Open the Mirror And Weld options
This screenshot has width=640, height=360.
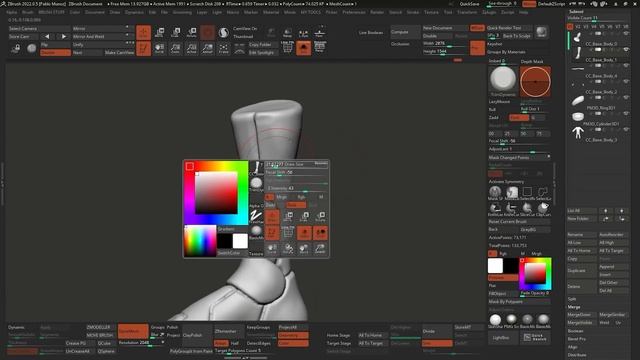(103, 36)
